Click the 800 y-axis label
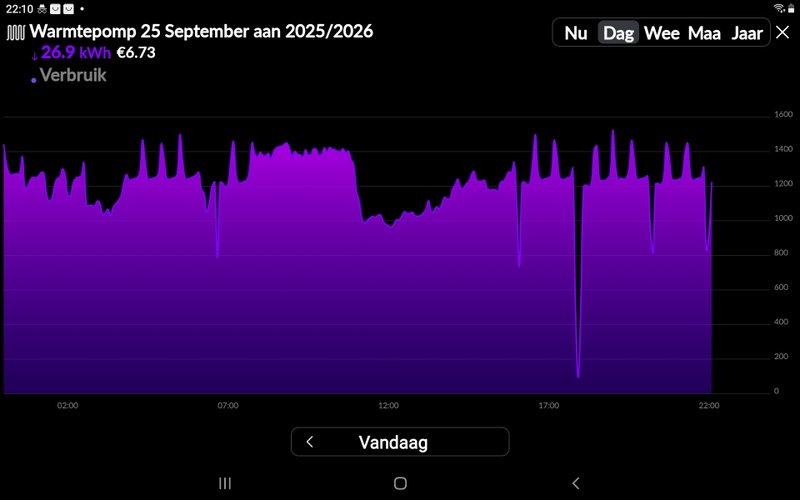The width and height of the screenshot is (800, 500). (781, 253)
